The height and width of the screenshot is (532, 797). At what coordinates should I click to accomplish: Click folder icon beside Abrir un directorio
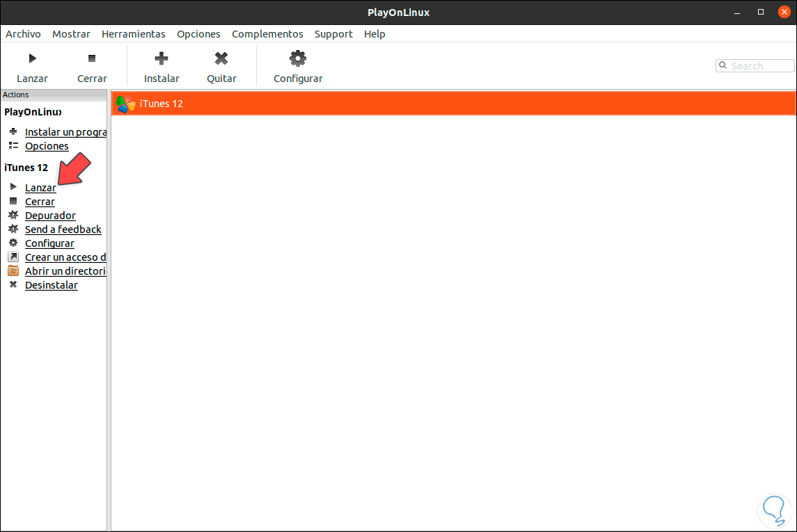click(13, 271)
